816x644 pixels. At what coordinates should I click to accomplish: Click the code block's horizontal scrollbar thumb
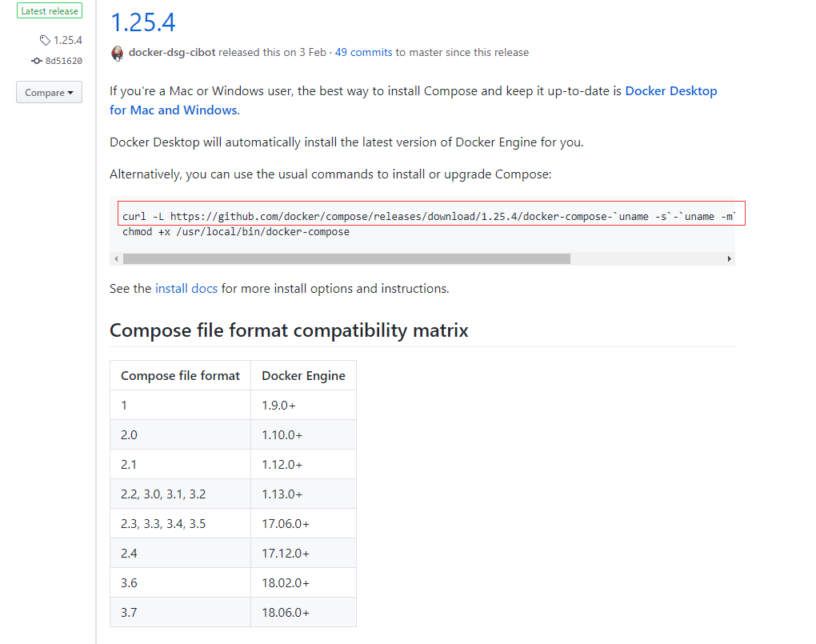point(346,258)
